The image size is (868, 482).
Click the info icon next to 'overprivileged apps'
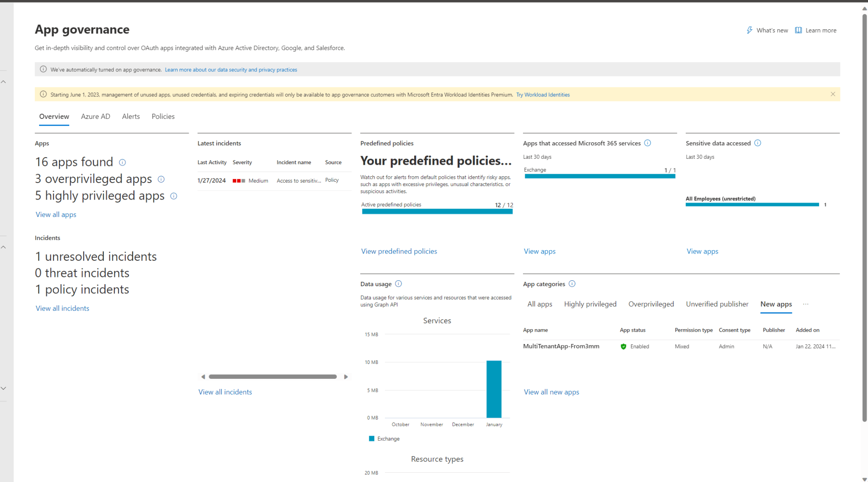coord(161,180)
